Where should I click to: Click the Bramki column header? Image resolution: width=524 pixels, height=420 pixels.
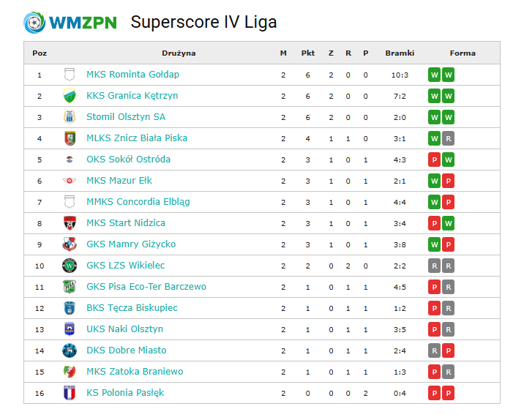[x=400, y=53]
